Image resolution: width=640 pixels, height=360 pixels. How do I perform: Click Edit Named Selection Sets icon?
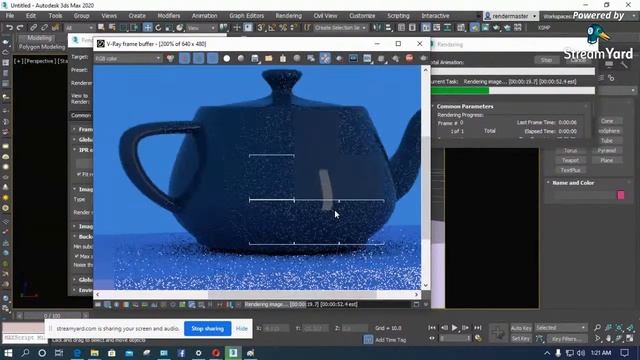(x=307, y=28)
